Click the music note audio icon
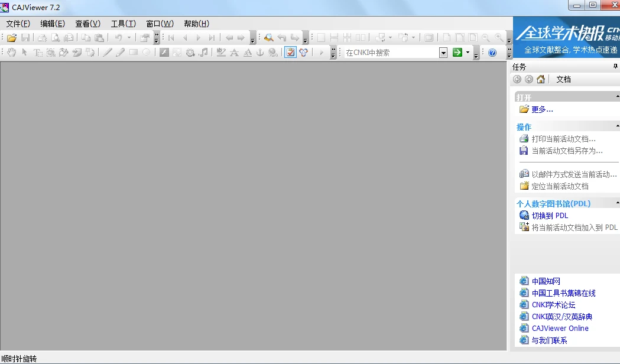Viewport: 620px width, 364px height. click(203, 52)
